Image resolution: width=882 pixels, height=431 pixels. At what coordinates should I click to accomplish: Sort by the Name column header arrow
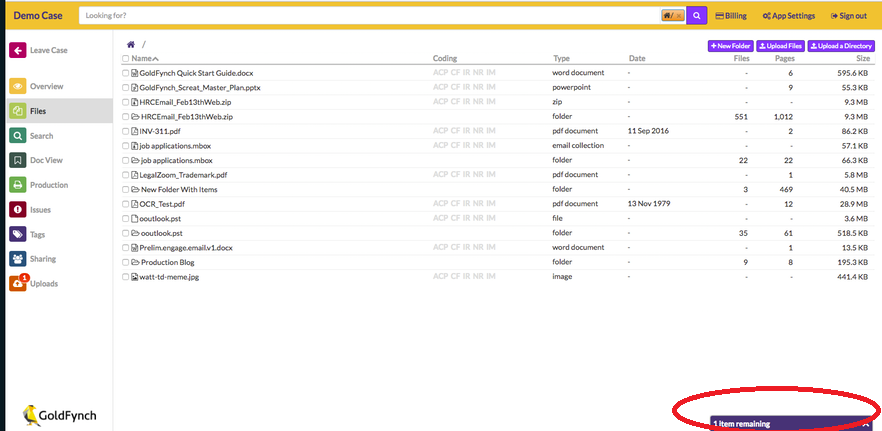[156, 59]
